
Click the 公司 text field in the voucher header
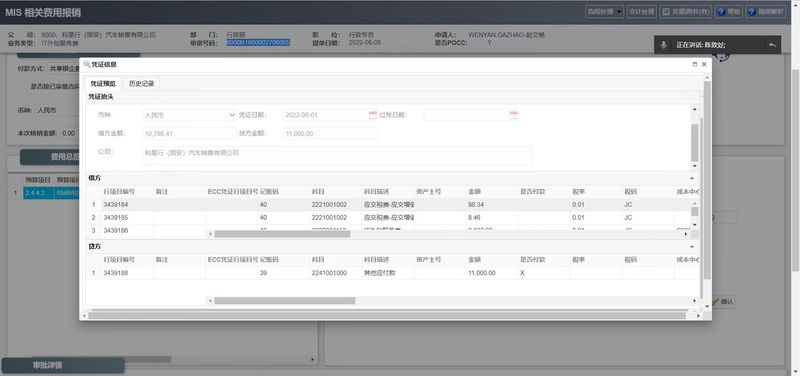click(x=337, y=155)
